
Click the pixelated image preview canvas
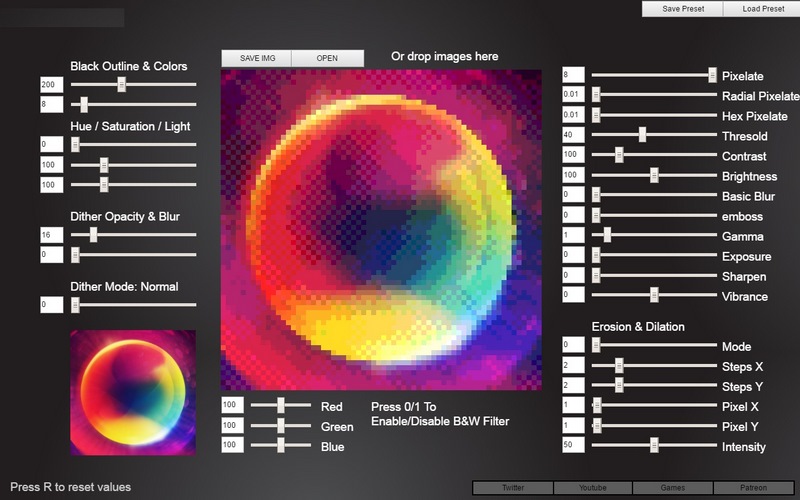point(381,230)
